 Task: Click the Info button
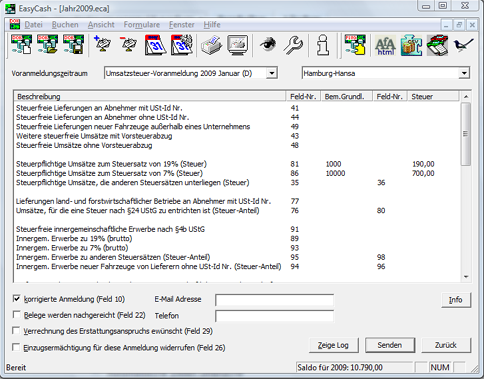click(456, 300)
